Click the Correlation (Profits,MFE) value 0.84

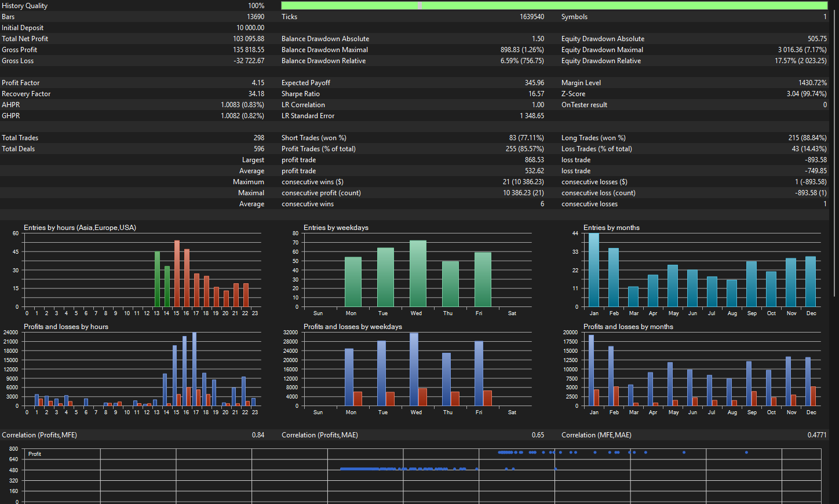click(258, 435)
